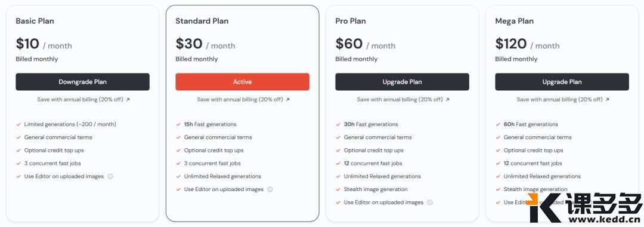This screenshot has height=227, width=644.
Task: Click Upgrade Plan button under Pro Plan
Action: coord(402,82)
